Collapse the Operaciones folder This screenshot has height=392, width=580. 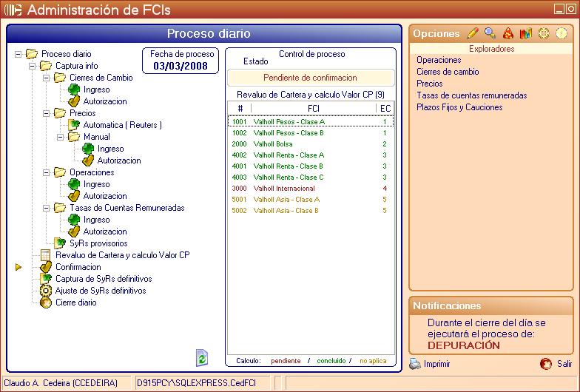(x=46, y=173)
